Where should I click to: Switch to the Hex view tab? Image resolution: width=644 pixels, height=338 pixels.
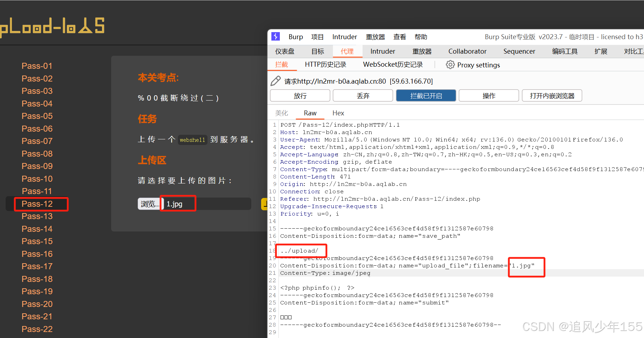338,113
